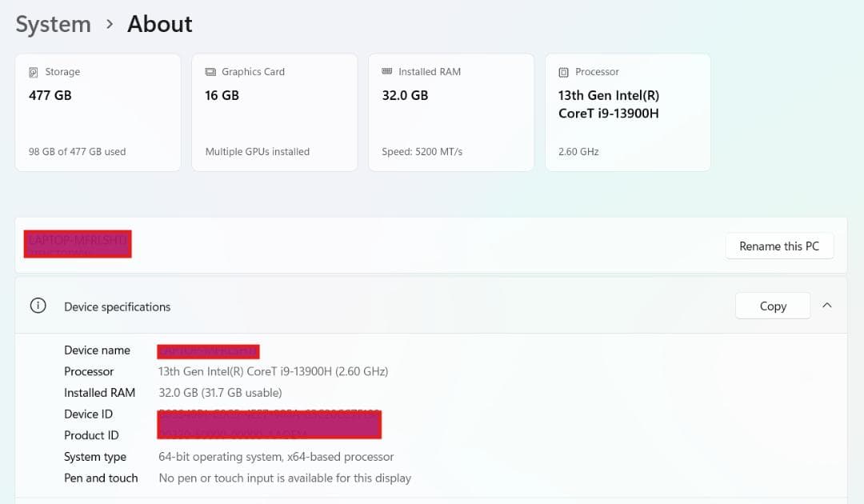Select the 16 GB Graphics Card tile

click(274, 112)
